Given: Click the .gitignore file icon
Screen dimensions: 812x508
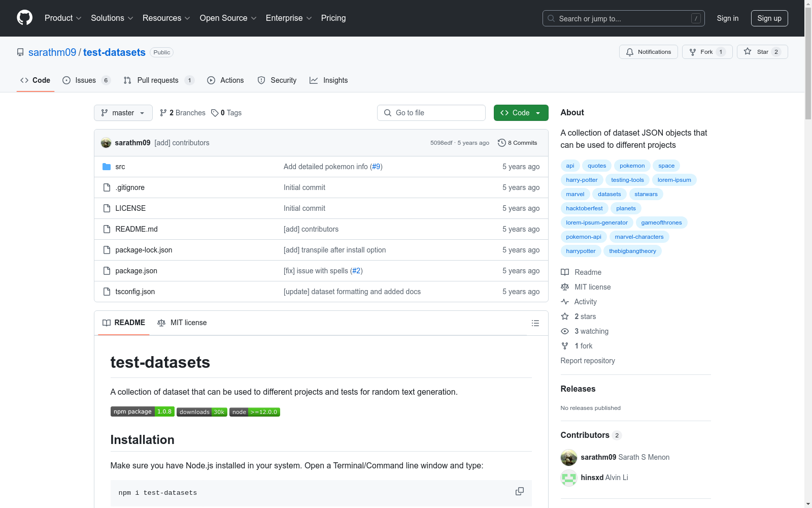Looking at the screenshot, I should [107, 187].
